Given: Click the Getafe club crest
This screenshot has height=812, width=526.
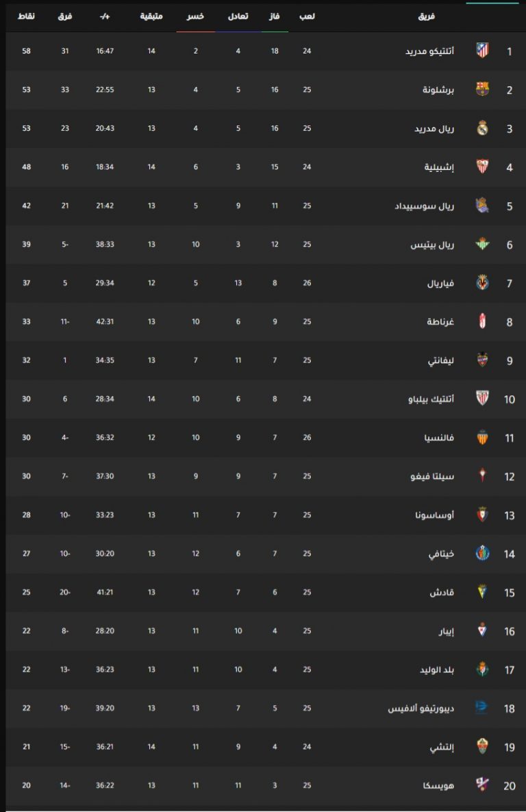Looking at the screenshot, I should point(482,553).
